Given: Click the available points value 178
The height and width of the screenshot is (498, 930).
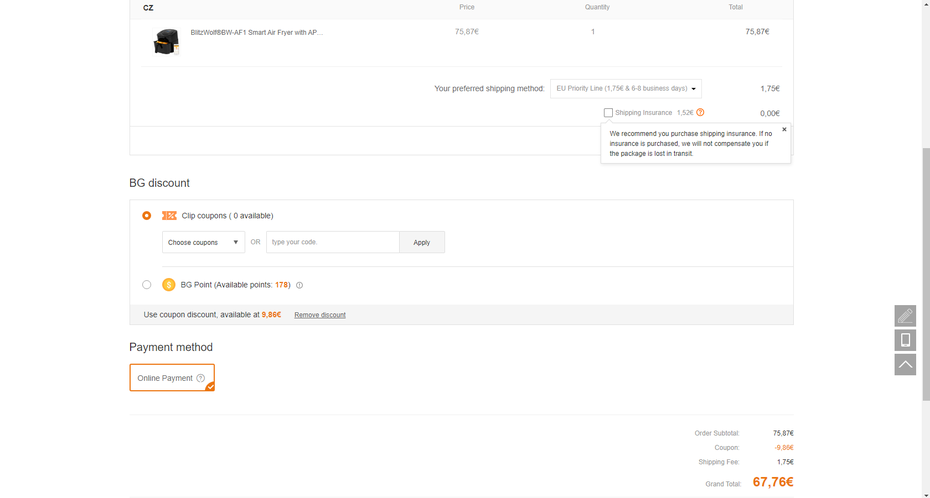Looking at the screenshot, I should coord(281,285).
